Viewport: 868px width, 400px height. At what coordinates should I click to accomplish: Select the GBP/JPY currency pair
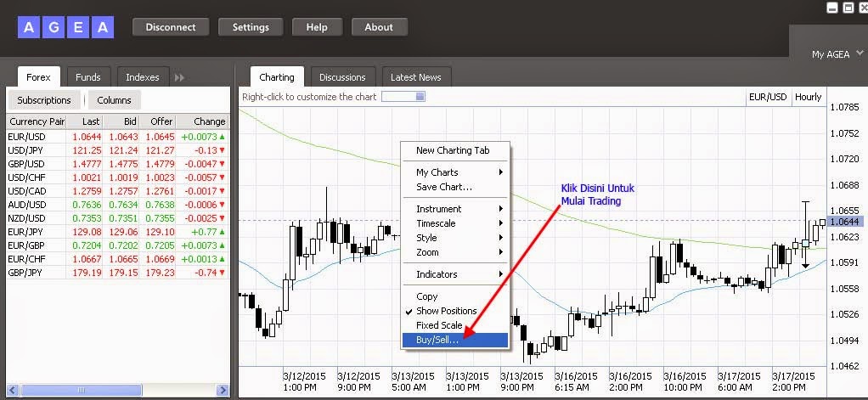pos(25,273)
